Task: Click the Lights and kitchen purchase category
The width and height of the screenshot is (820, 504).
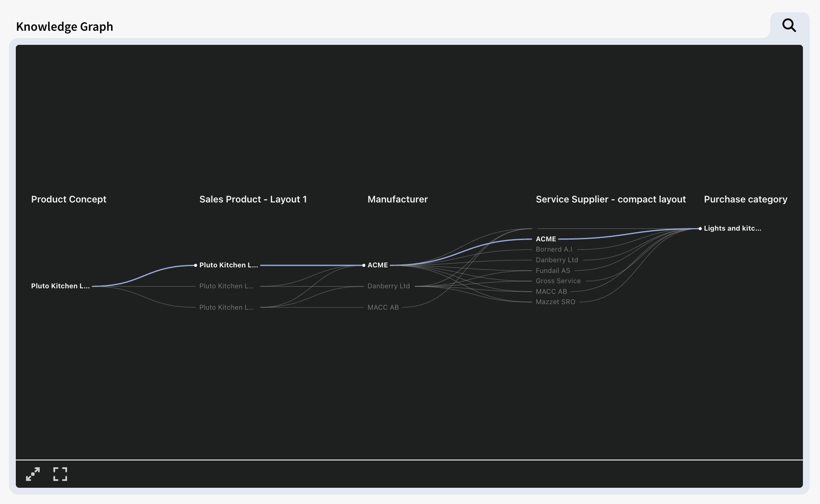Action: pos(732,229)
